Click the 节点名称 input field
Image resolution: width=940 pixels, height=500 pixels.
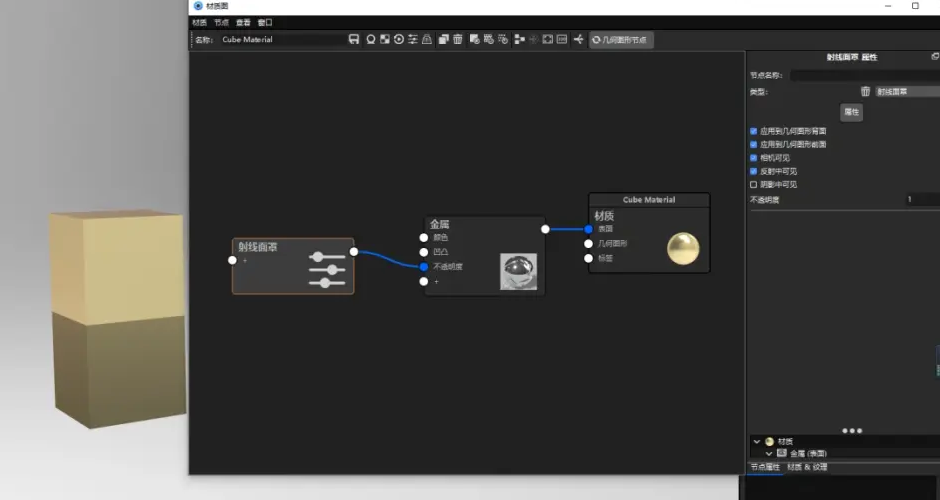pos(865,76)
